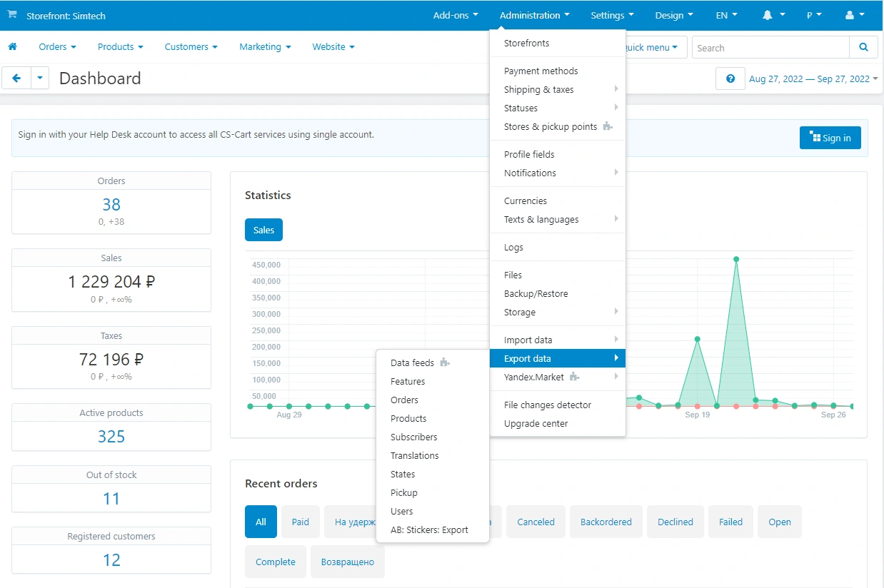This screenshot has width=884, height=588.
Task: Open dropdown arrow beside back button
Action: tap(40, 78)
